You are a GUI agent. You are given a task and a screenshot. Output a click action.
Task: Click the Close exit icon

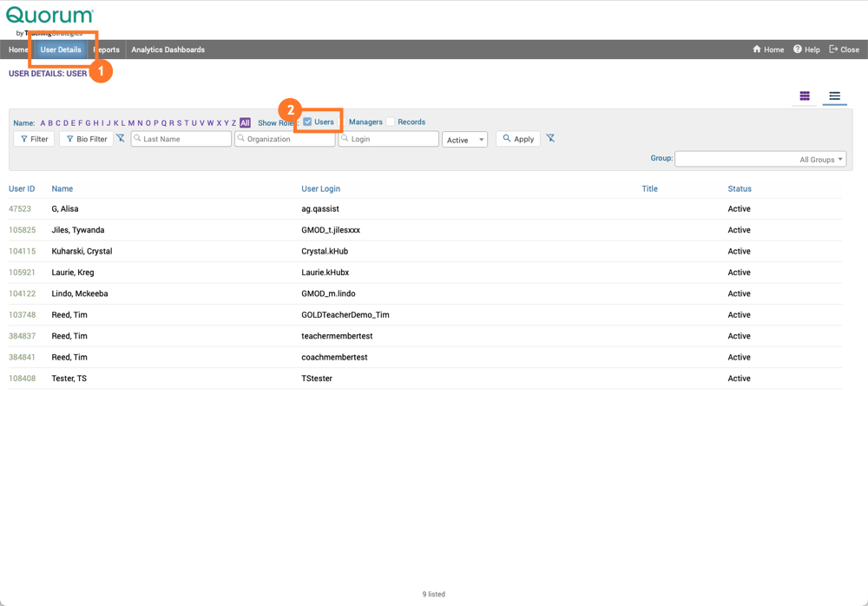tap(833, 49)
